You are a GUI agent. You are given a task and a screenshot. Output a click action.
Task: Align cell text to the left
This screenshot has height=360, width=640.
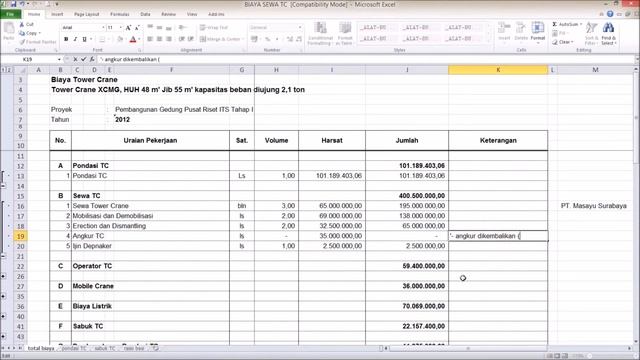tap(150, 39)
